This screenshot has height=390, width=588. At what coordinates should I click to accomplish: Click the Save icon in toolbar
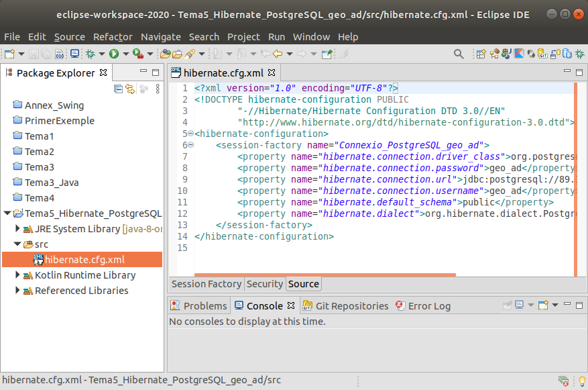coord(34,54)
